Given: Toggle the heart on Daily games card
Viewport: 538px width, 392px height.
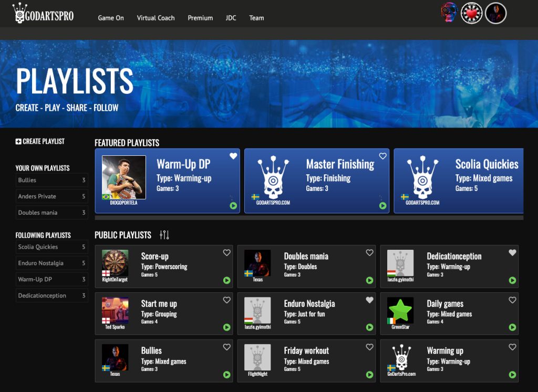Looking at the screenshot, I should click(512, 300).
